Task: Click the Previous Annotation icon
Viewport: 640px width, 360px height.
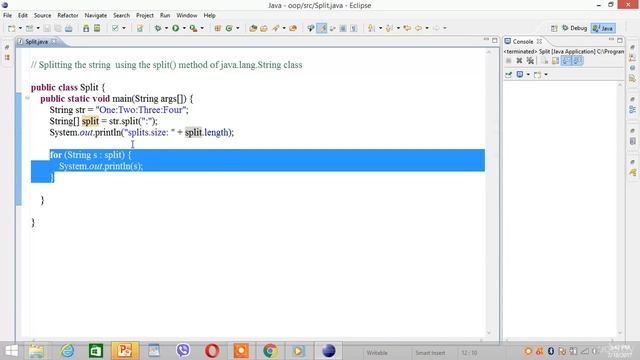Action: (390, 28)
